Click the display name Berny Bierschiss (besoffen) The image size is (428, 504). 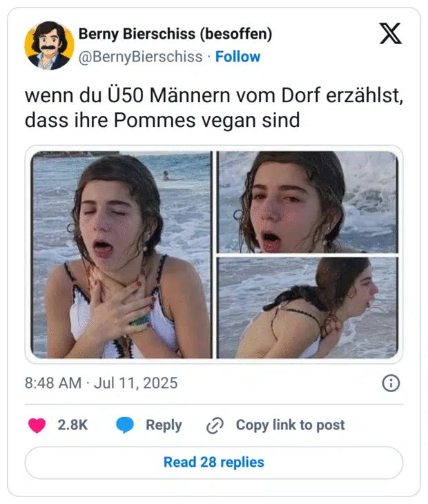tap(175, 34)
